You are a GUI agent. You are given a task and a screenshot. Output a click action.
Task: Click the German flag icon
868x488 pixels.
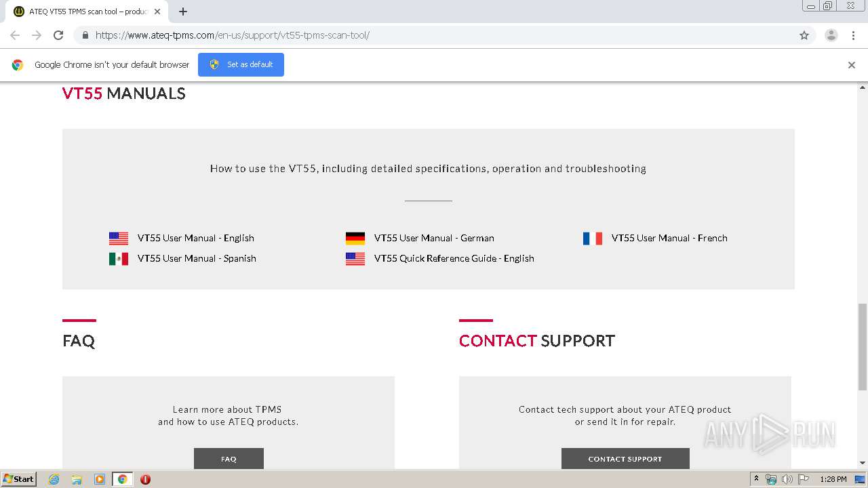[x=355, y=239]
